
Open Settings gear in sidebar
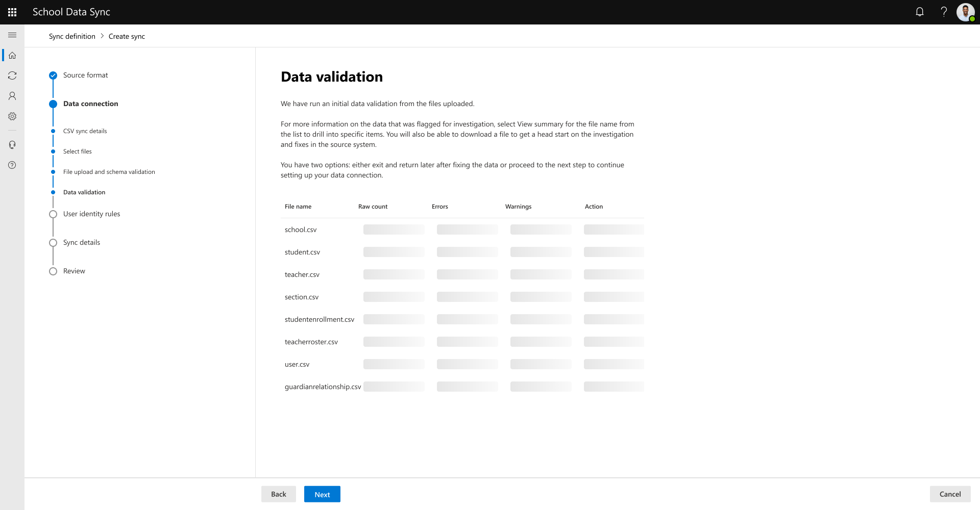(x=12, y=116)
